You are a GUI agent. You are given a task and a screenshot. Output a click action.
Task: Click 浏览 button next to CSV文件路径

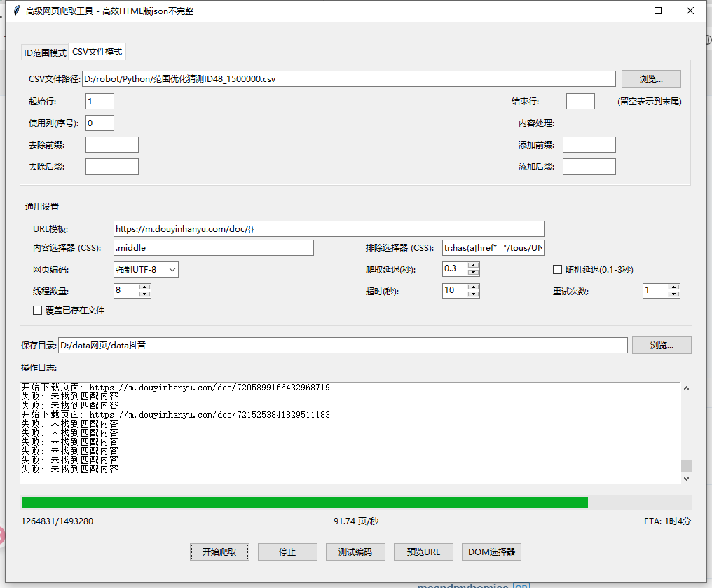(x=650, y=78)
